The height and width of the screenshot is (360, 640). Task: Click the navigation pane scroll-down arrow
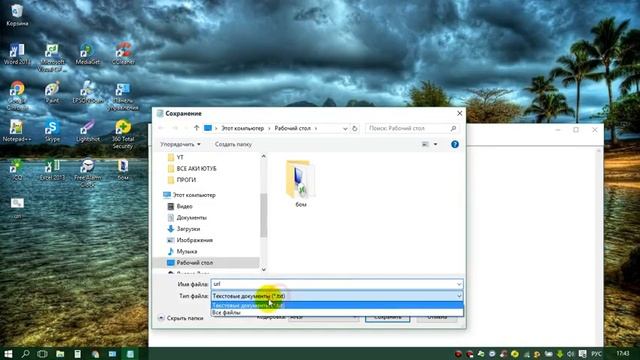tap(263, 269)
